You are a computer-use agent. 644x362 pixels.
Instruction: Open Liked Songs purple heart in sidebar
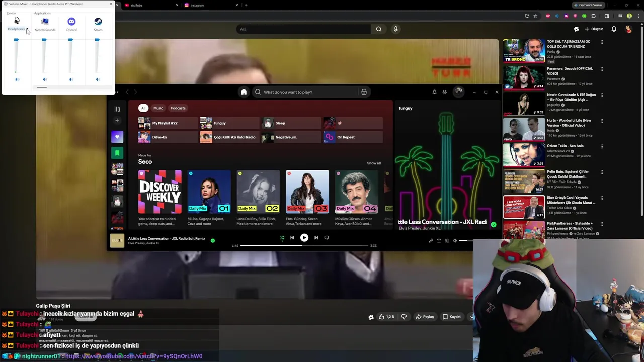[x=117, y=137]
